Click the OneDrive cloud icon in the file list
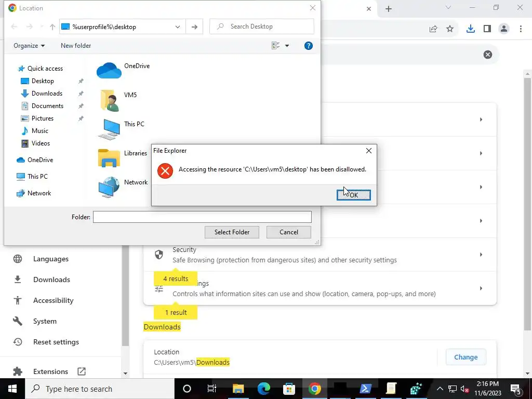The width and height of the screenshot is (532, 399). [x=109, y=71]
